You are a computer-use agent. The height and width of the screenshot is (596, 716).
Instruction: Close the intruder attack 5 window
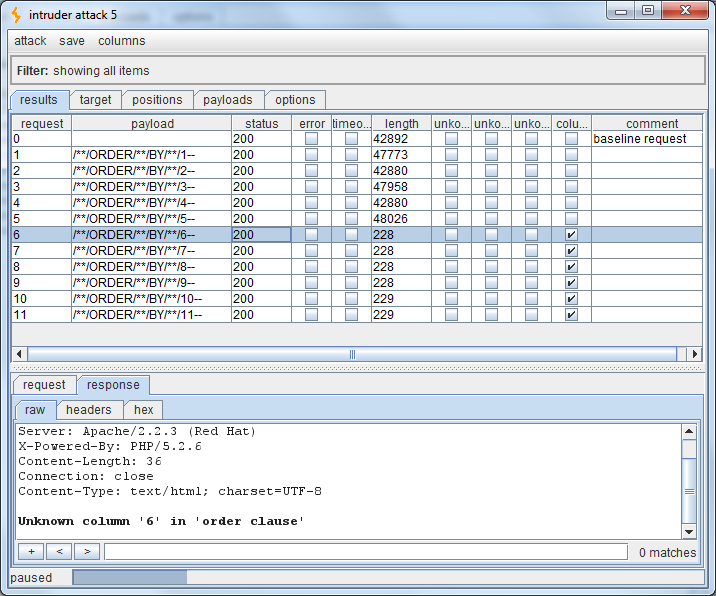pos(685,11)
